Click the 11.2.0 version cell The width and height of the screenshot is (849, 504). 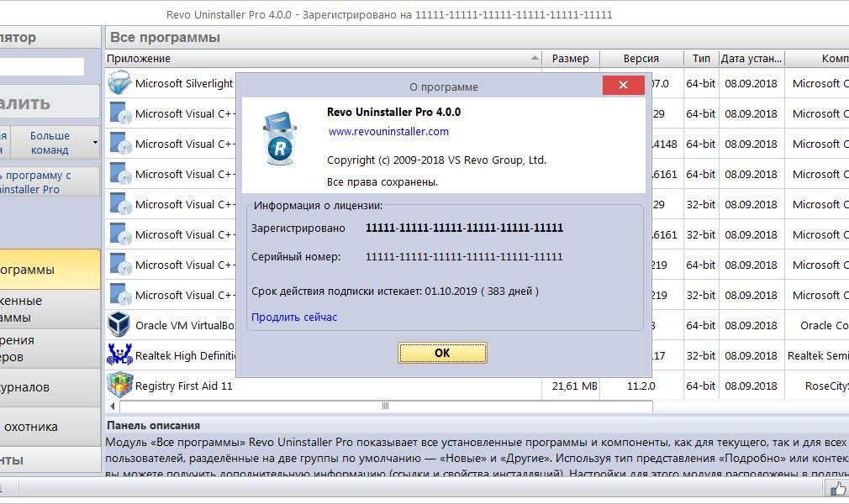point(641,386)
